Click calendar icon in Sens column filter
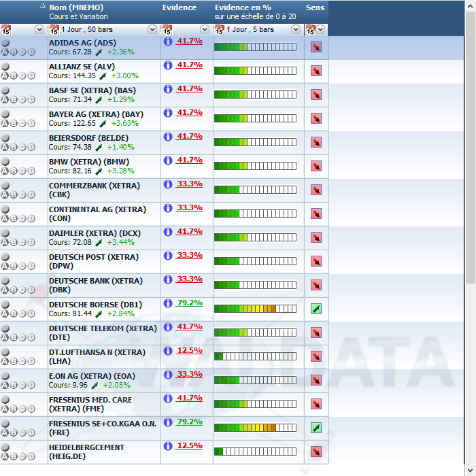The height and width of the screenshot is (476, 476). point(310,30)
